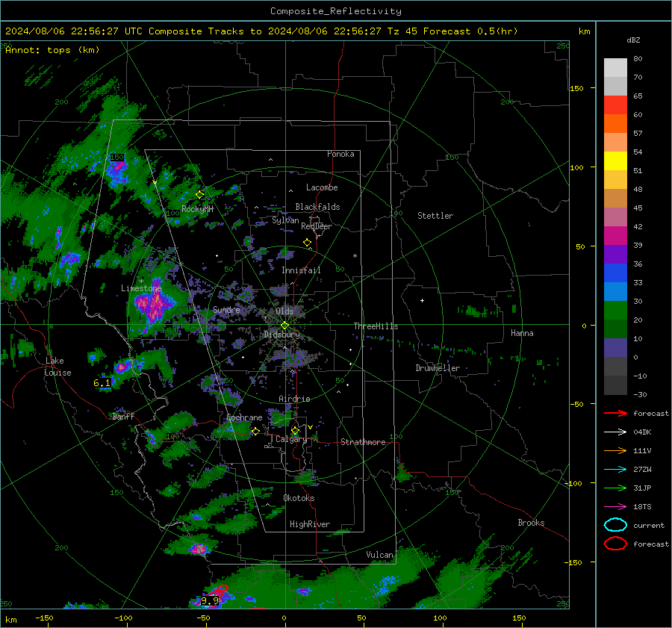Click the red forecast ellipse near 9.9 storm

pos(221,590)
